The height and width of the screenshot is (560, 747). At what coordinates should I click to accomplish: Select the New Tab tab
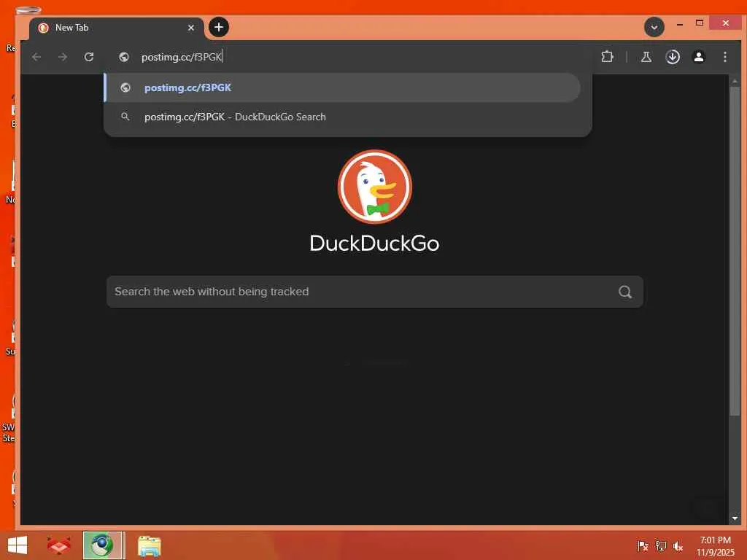pyautogui.click(x=116, y=28)
